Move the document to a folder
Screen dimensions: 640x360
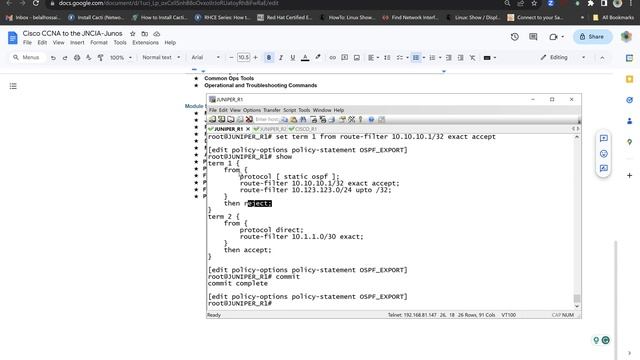[144, 34]
